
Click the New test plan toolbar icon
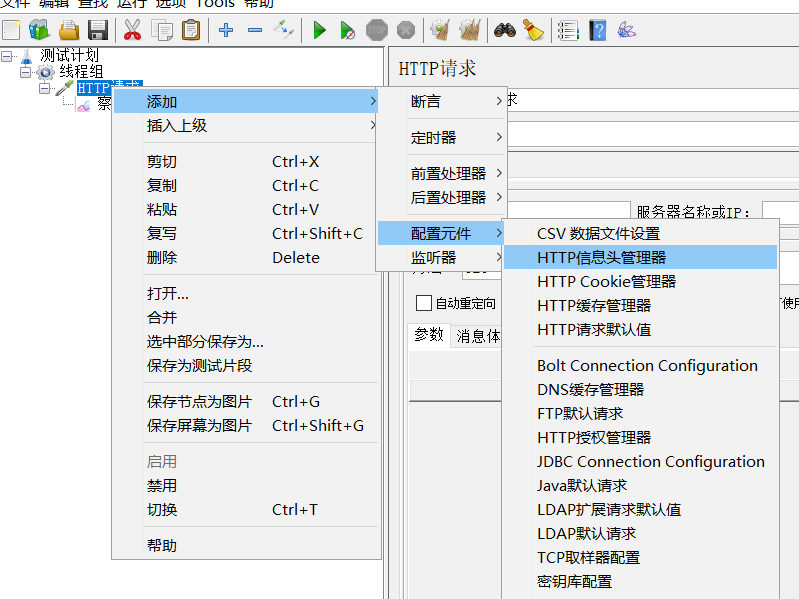coord(11,30)
